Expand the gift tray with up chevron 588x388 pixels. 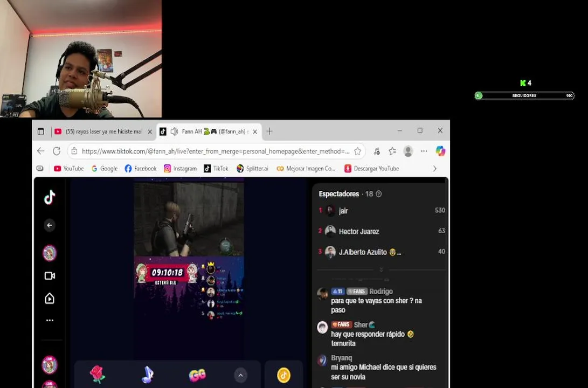[241, 375]
